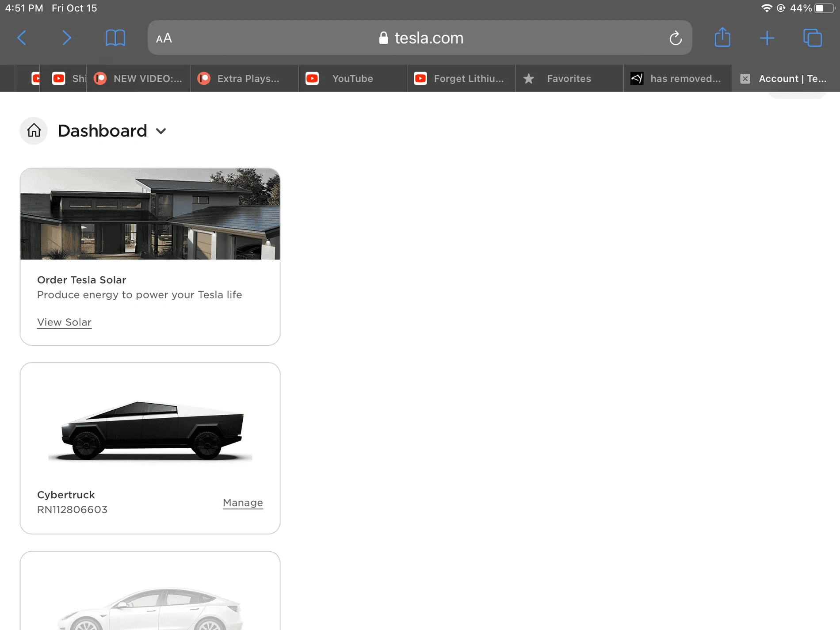The image size is (840, 630).
Task: Switch to the Favorites tab
Action: (569, 79)
